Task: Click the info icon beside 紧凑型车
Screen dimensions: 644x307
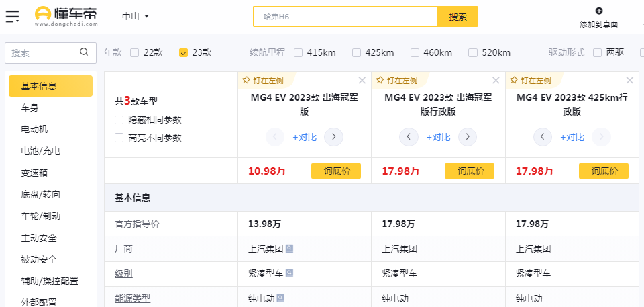Action: (x=290, y=273)
